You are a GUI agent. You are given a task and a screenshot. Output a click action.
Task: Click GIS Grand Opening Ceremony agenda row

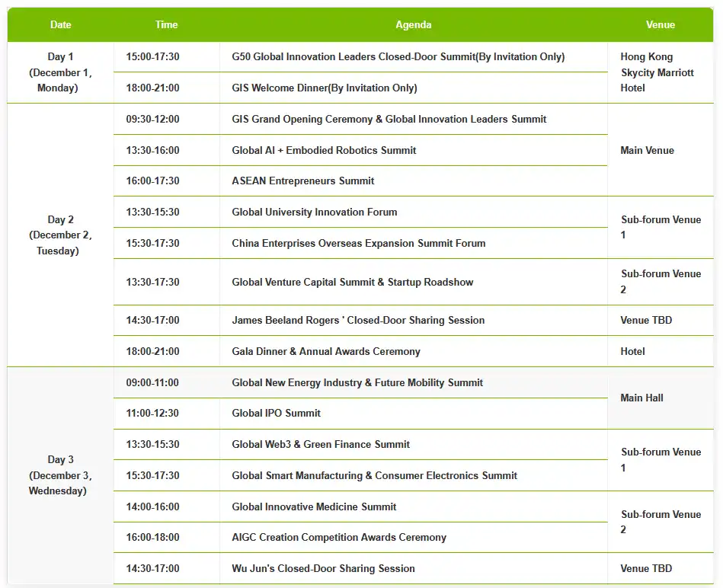point(389,120)
